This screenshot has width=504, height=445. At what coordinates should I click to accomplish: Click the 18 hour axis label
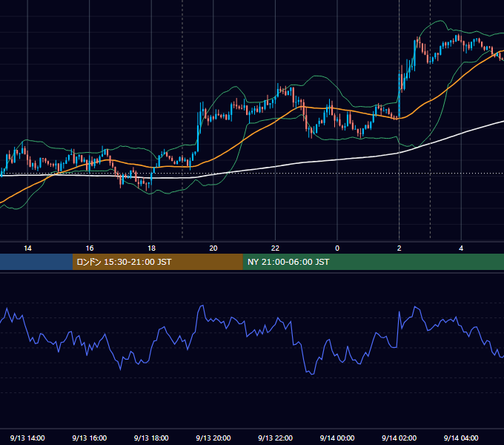pos(151,248)
